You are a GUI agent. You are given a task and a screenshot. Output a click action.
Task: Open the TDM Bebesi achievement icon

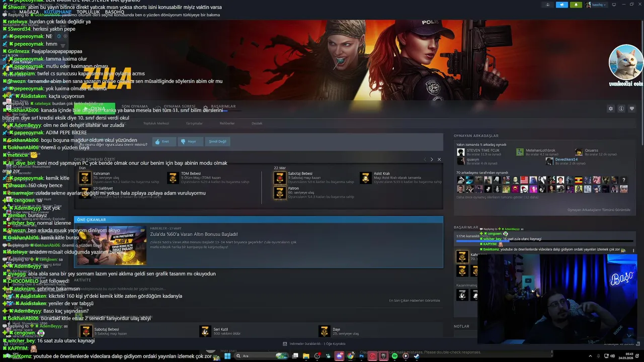173,177
